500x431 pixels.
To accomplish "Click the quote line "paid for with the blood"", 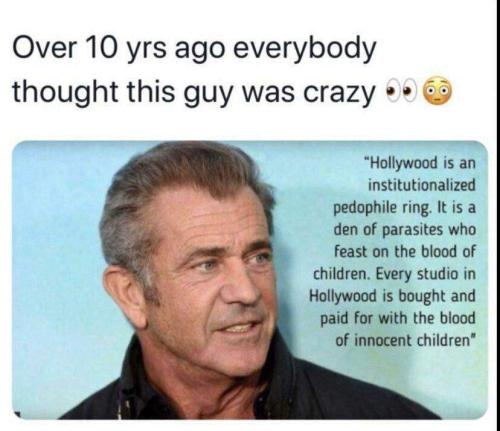I will (x=398, y=319).
